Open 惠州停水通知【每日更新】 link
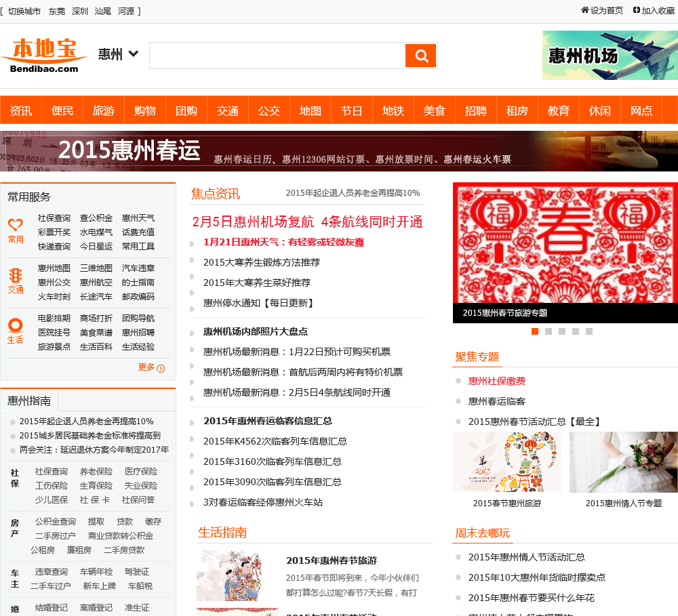 pos(258,303)
